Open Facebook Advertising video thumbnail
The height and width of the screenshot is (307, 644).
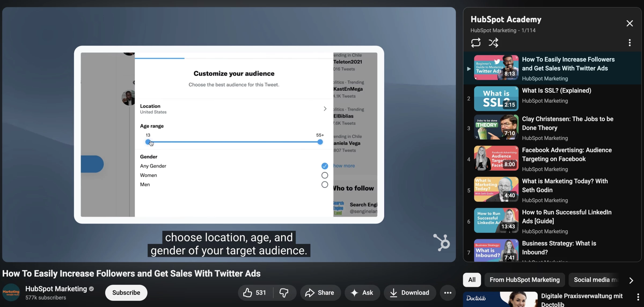click(496, 158)
